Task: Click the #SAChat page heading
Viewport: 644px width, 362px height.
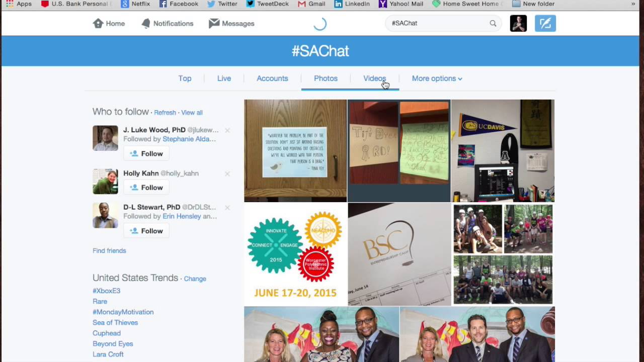Action: point(320,51)
